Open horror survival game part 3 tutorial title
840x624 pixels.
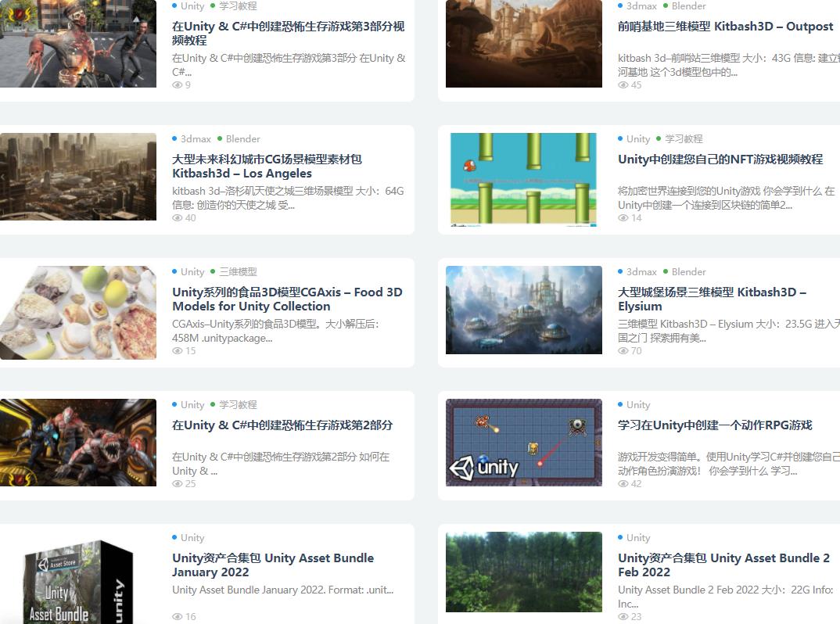[289, 33]
